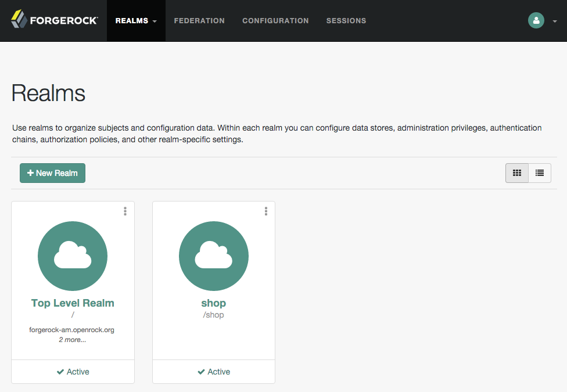Image resolution: width=567 pixels, height=392 pixels.
Task: Open the shop realm title link
Action: [214, 303]
